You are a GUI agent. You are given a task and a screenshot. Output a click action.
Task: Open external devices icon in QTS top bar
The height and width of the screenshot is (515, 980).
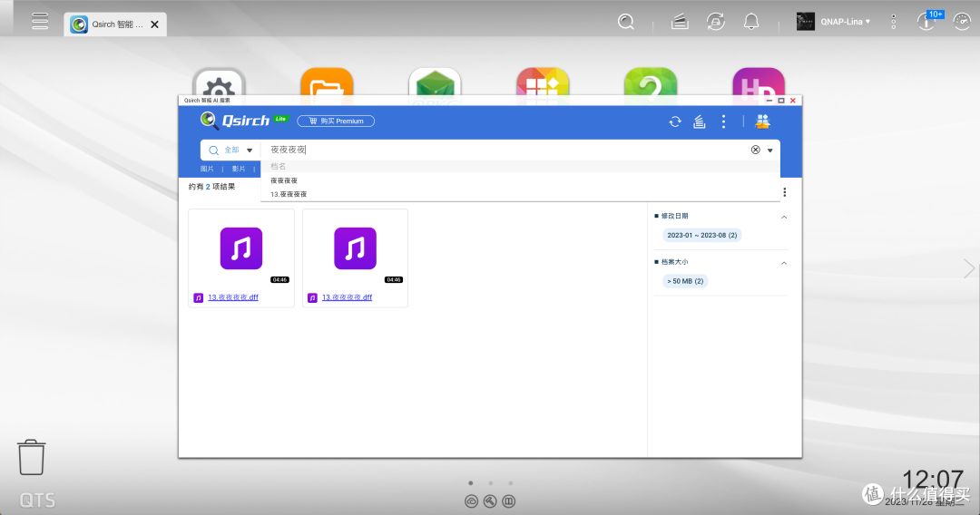pos(715,22)
